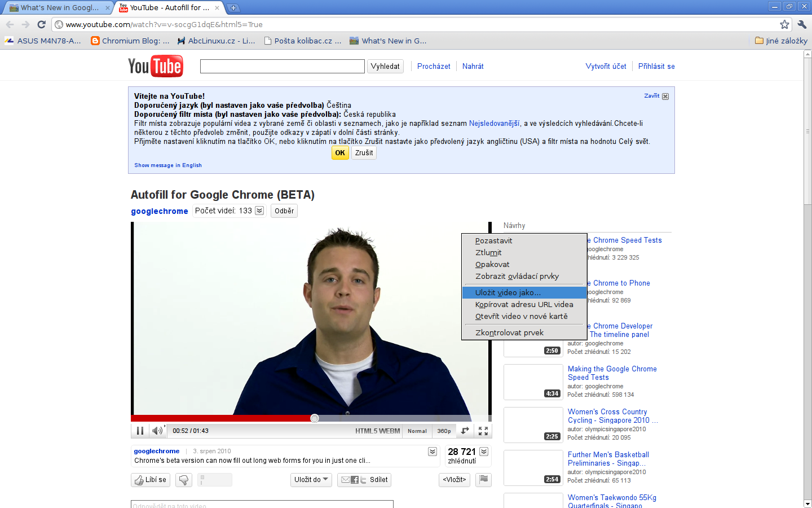The image size is (812, 508).
Task: Change video quality 360p selector
Action: click(x=444, y=431)
